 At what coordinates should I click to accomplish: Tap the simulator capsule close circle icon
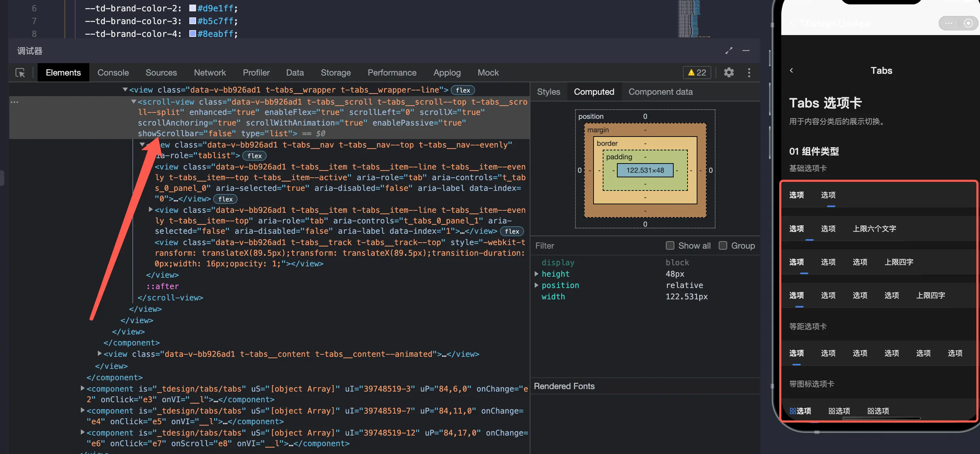(968, 24)
